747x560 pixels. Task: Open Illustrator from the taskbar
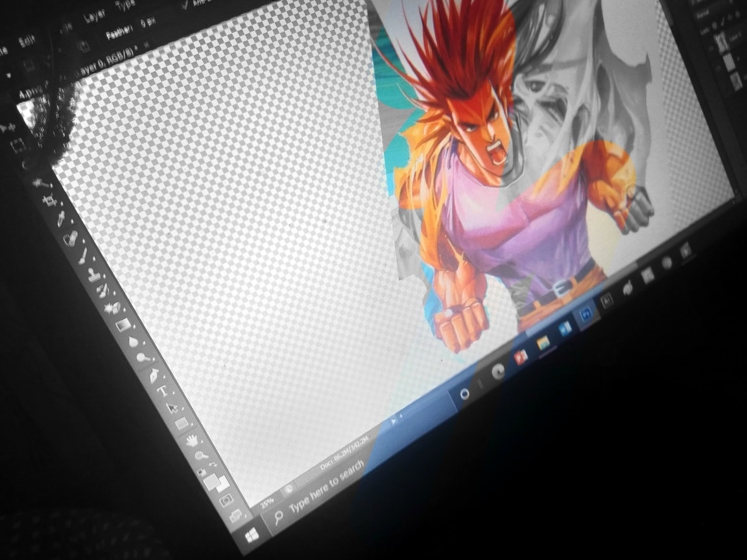[x=606, y=300]
